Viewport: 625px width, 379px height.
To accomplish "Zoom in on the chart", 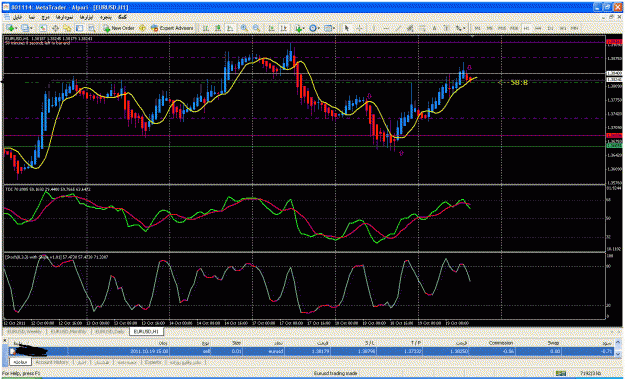I will click(x=244, y=28).
